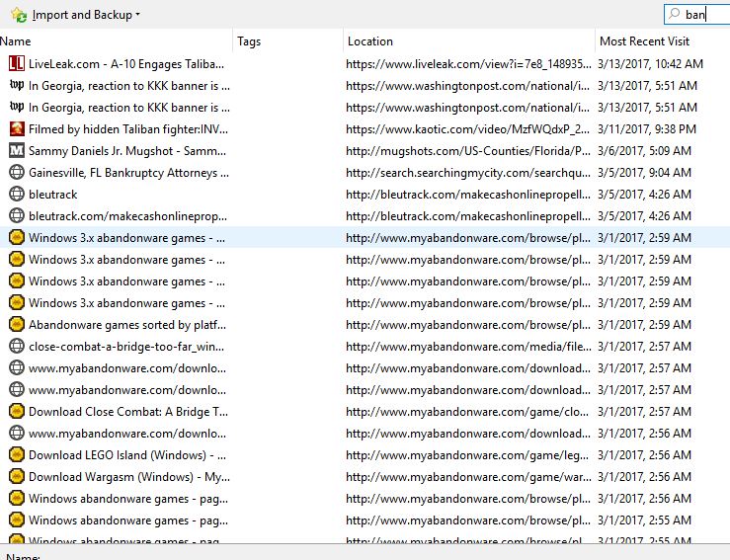Sort by the Most Recent Visit header
The height and width of the screenshot is (560, 730).
(x=663, y=41)
